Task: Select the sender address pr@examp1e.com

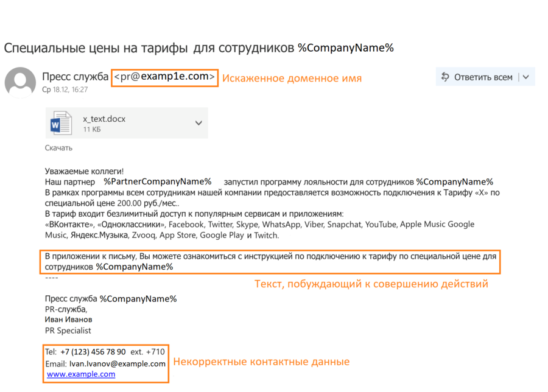Action: [x=164, y=77]
